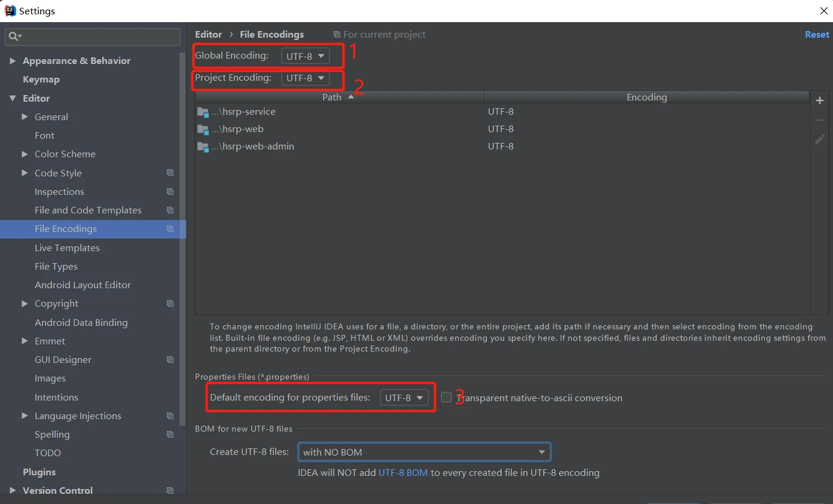Image resolution: width=833 pixels, height=504 pixels.
Task: Click folder icon of hsrp-web row
Action: point(203,129)
